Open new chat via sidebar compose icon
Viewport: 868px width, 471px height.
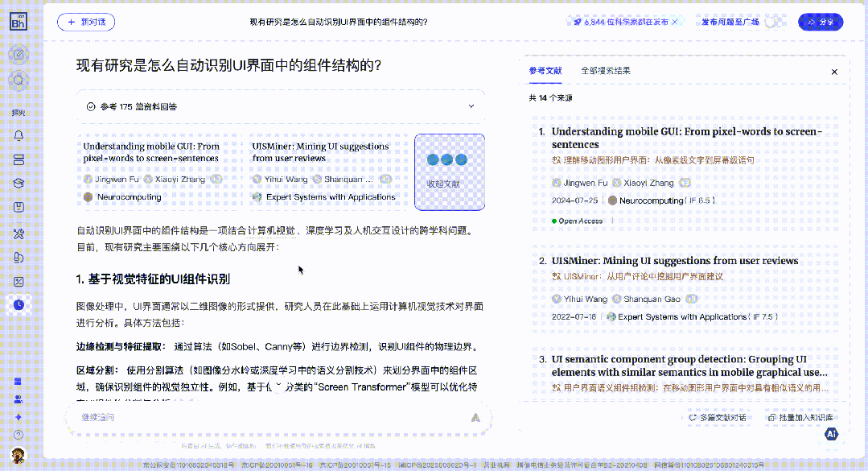(19, 55)
